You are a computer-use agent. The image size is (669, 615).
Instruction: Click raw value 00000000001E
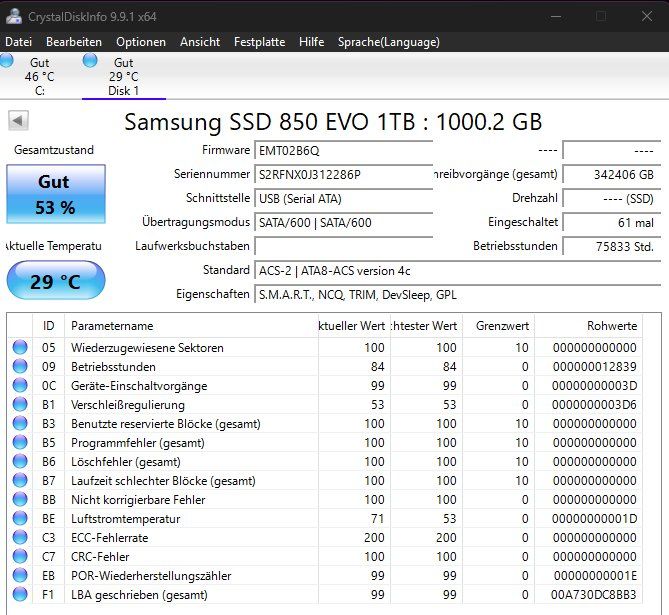pos(596,576)
